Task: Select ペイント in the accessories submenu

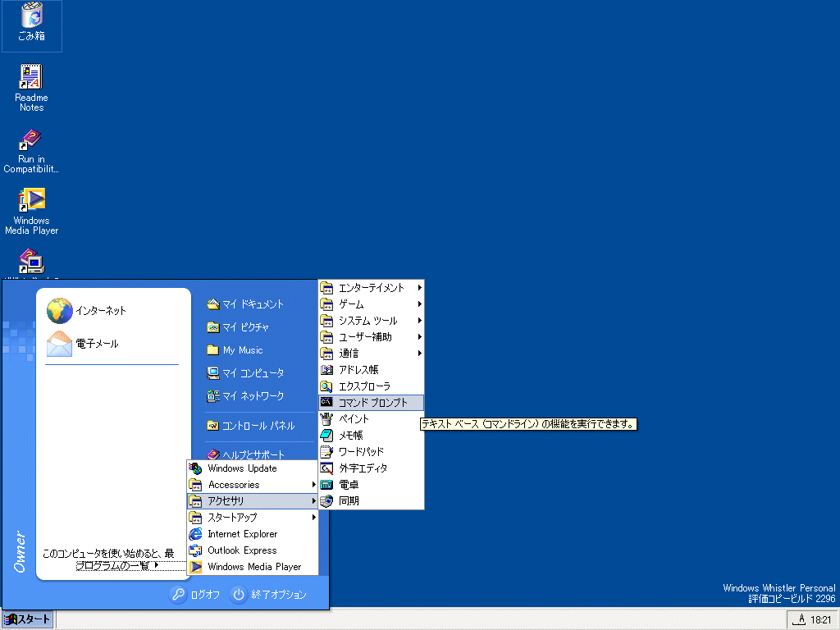Action: pos(371,419)
